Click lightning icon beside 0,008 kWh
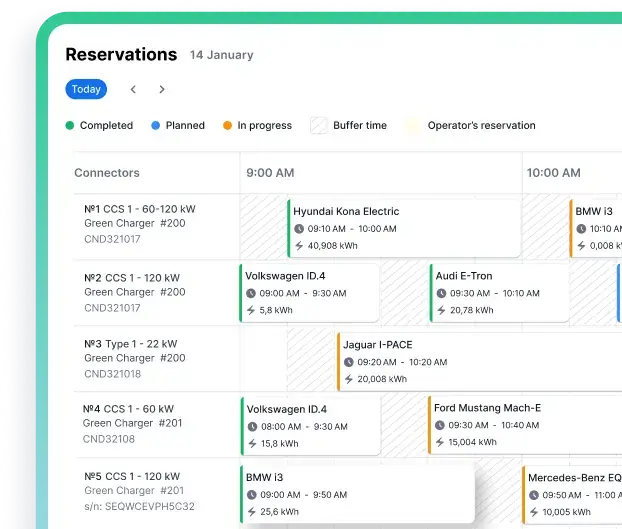This screenshot has height=529, width=622. 581,246
